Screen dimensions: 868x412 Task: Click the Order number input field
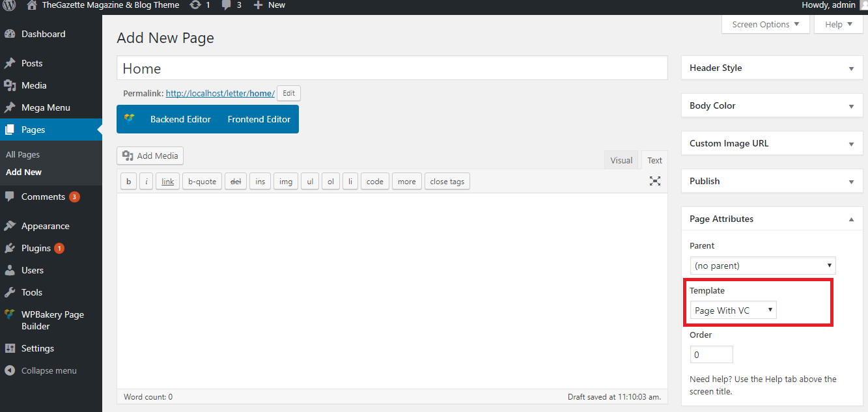tap(711, 355)
